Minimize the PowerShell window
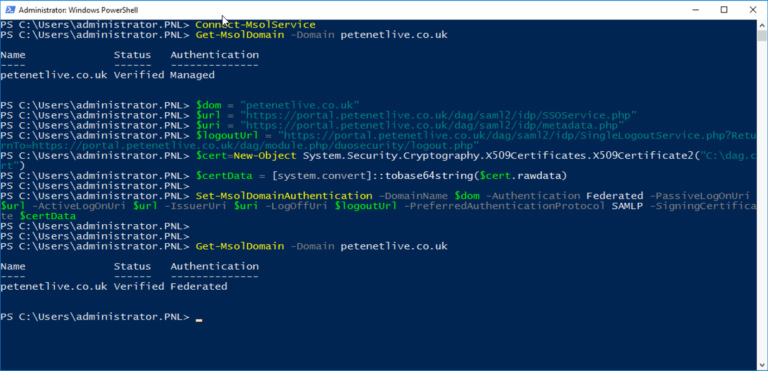This screenshot has width=768, height=371. click(x=697, y=10)
